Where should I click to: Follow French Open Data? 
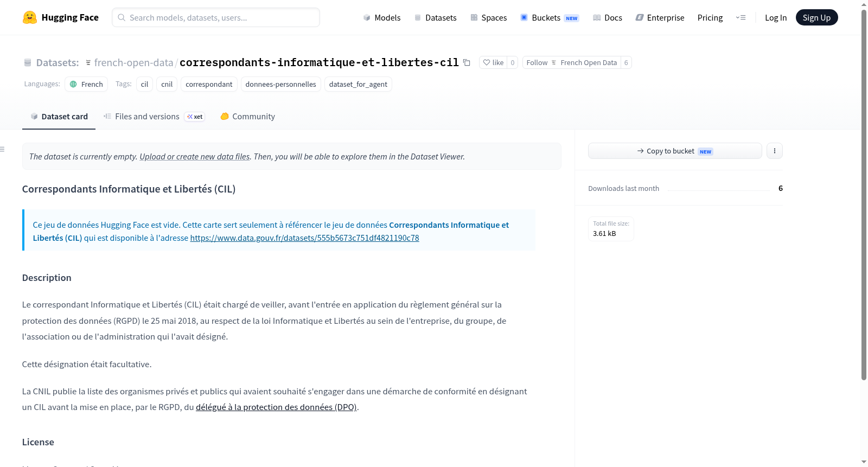(572, 62)
